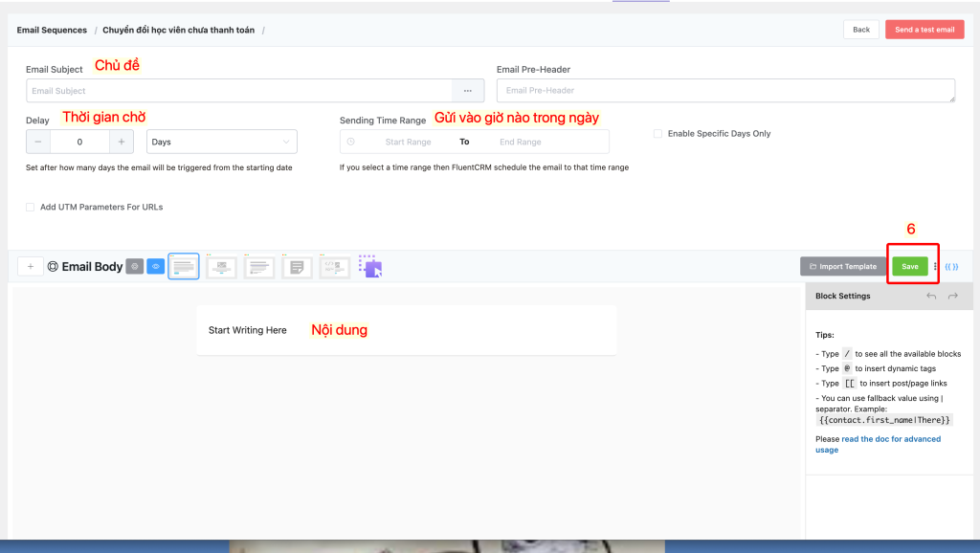Open email body design settings gear

pyautogui.click(x=135, y=266)
